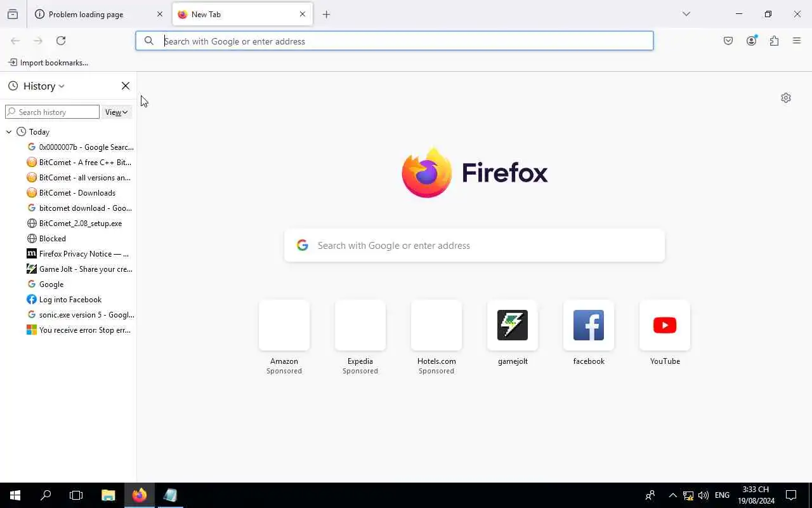The height and width of the screenshot is (508, 812).
Task: Close the New Tab tab
Action: tap(303, 14)
